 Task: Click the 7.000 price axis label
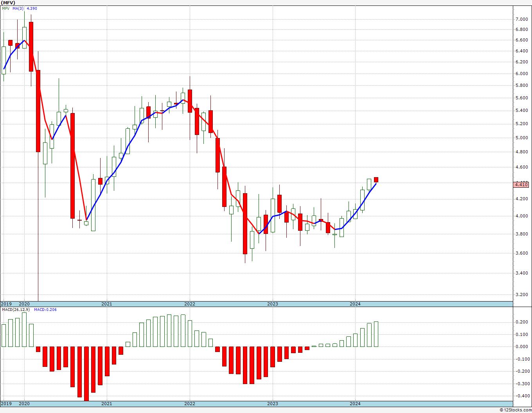point(521,19)
